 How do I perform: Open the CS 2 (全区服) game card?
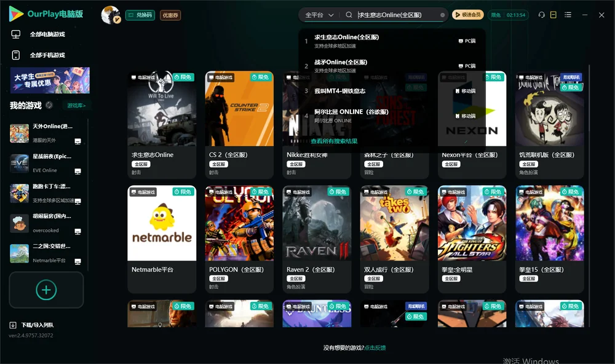click(x=239, y=125)
